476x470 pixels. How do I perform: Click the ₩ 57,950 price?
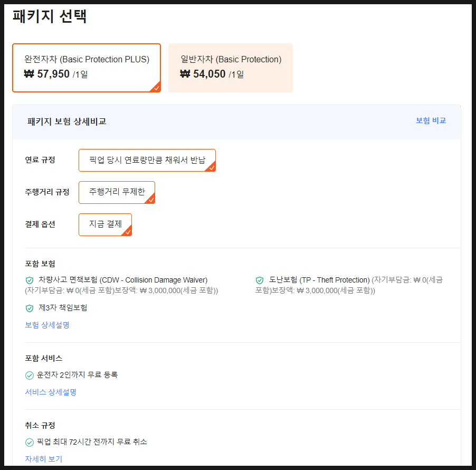tap(47, 74)
